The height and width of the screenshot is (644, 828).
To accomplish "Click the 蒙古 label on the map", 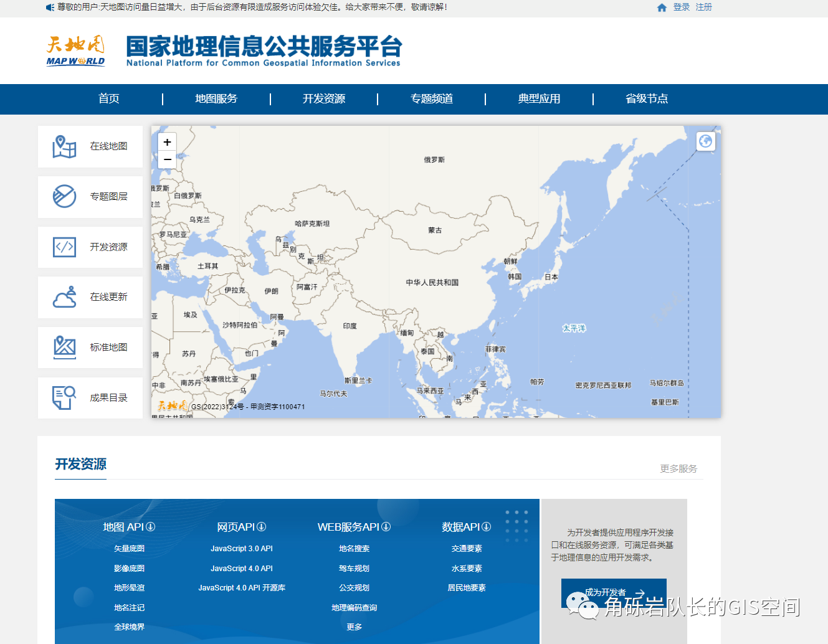I will 435,230.
